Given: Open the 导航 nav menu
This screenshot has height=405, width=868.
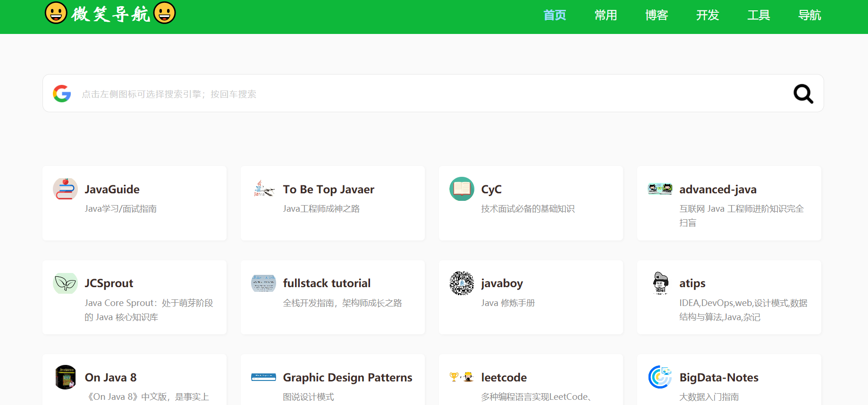Looking at the screenshot, I should pos(809,15).
